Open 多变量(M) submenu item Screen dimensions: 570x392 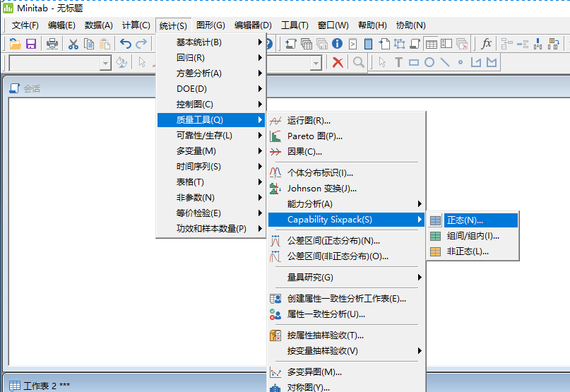point(211,151)
